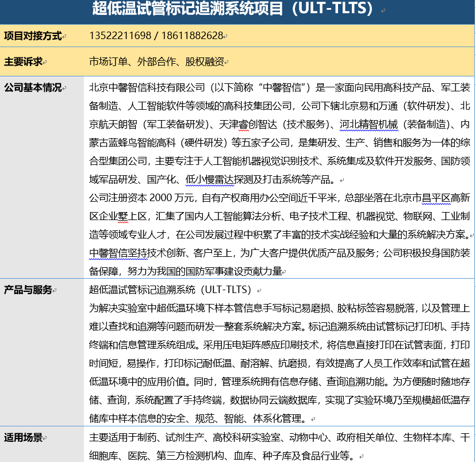This screenshot has width=476, height=462.
Task: Click the words "生物样本库"
Action: (428, 438)
